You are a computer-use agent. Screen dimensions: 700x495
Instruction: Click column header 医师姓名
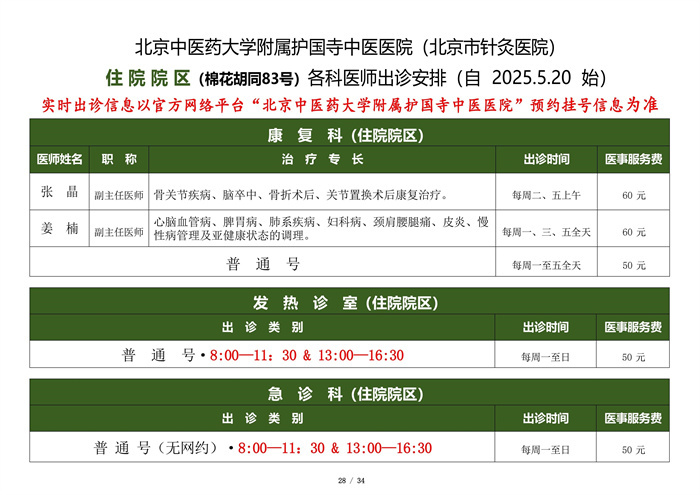pos(59,159)
